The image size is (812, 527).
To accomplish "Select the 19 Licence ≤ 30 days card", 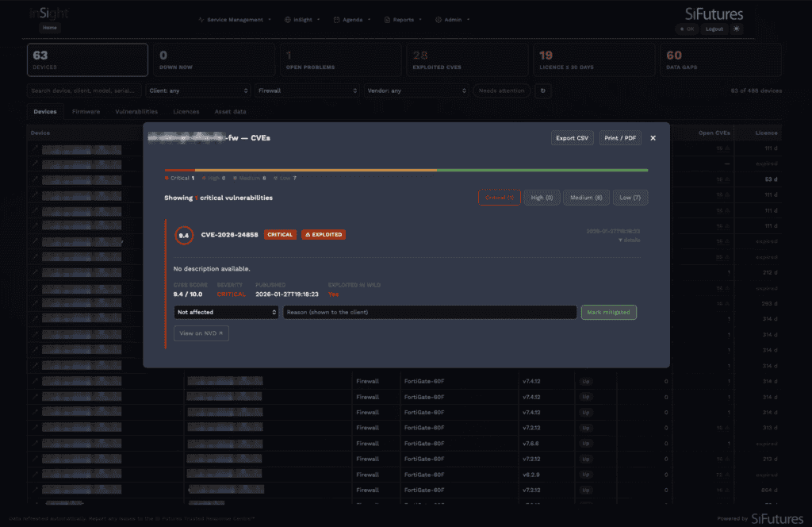I will click(x=594, y=60).
